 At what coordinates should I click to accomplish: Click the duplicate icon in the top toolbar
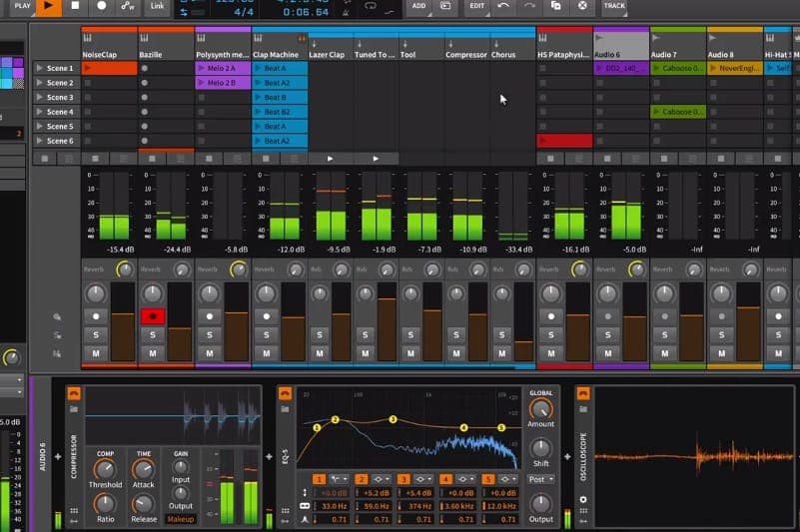pos(555,6)
